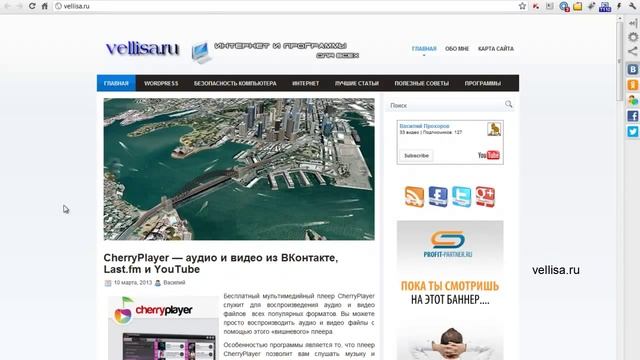Image resolution: width=640 pixels, height=360 pixels.
Task: Click the search magnifier icon
Action: click(x=508, y=104)
